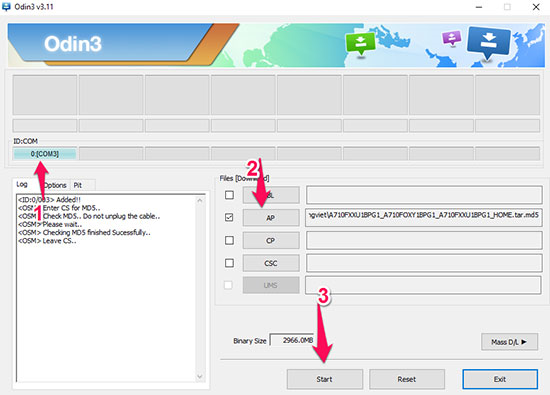Click Start to begin flashing

point(324,379)
